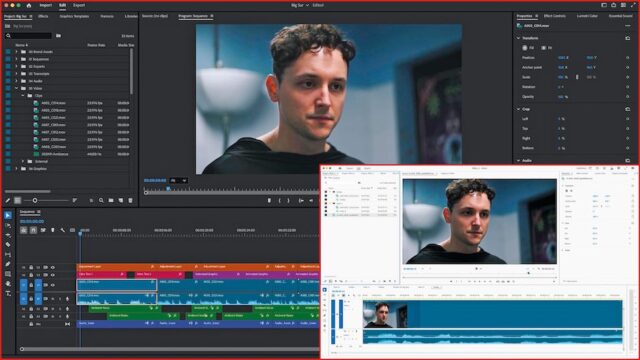The height and width of the screenshot is (360, 640).
Task: Select the Pen tool in timeline toolbar
Action: click(x=8, y=264)
